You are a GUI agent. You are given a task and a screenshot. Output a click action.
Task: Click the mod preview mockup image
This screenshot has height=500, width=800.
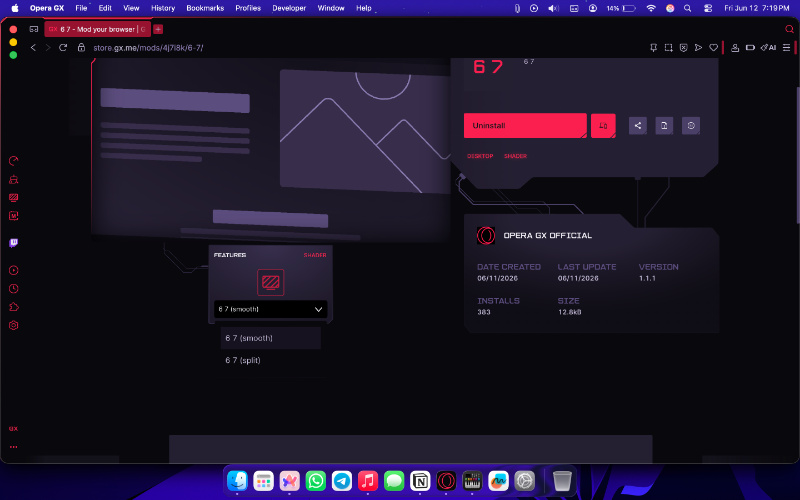coord(270,148)
